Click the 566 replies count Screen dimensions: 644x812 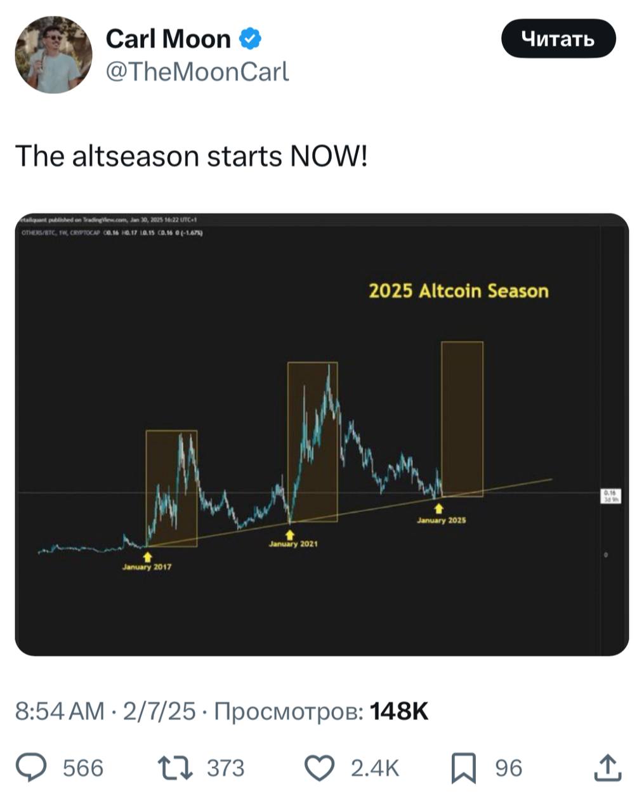83,768
